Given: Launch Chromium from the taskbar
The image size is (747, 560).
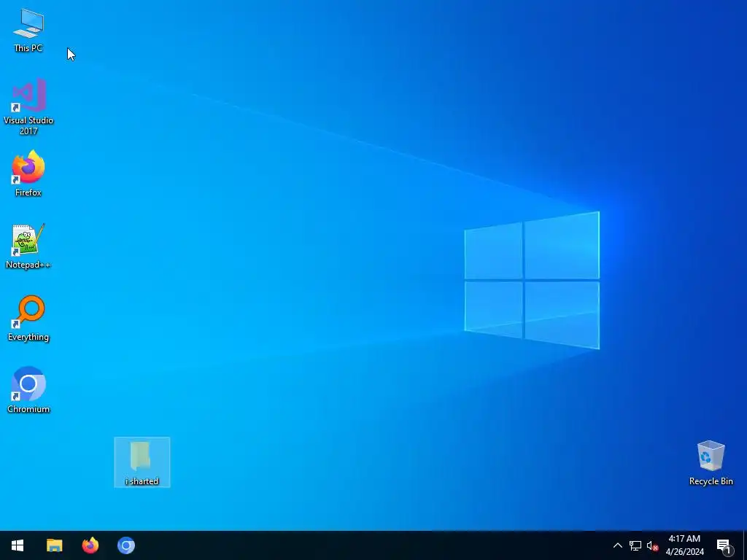Looking at the screenshot, I should [x=126, y=545].
